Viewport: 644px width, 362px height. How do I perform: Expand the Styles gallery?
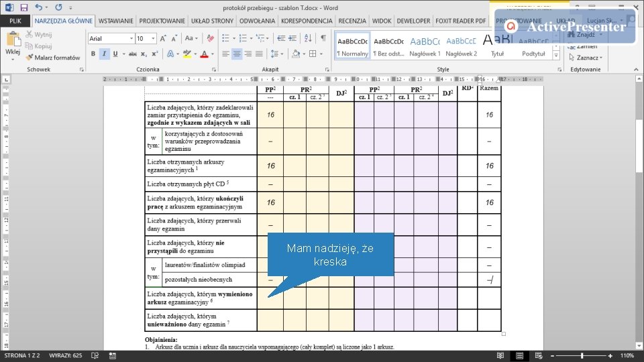[x=556, y=56]
